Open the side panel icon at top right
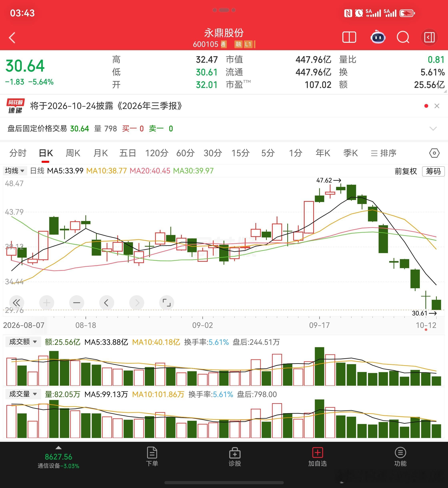This screenshot has height=488, width=448. [x=429, y=37]
